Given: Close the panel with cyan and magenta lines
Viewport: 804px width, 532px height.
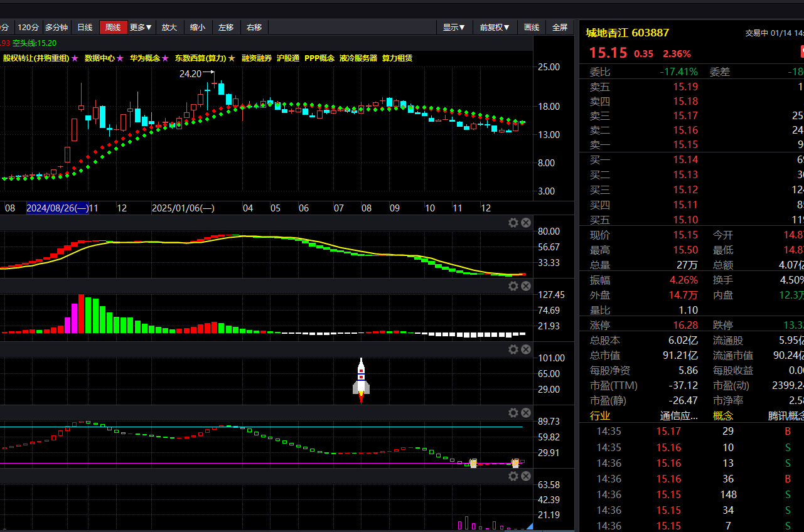Looking at the screenshot, I should (526, 413).
